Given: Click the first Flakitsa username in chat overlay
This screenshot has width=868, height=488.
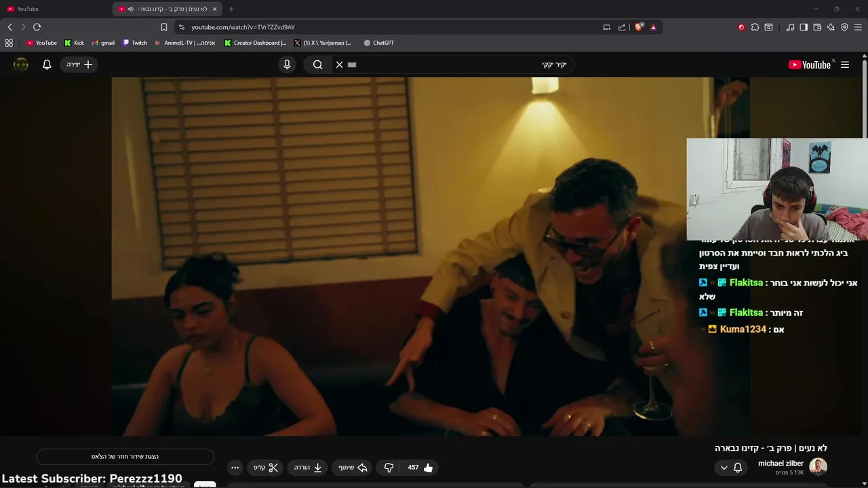Looking at the screenshot, I should (746, 283).
